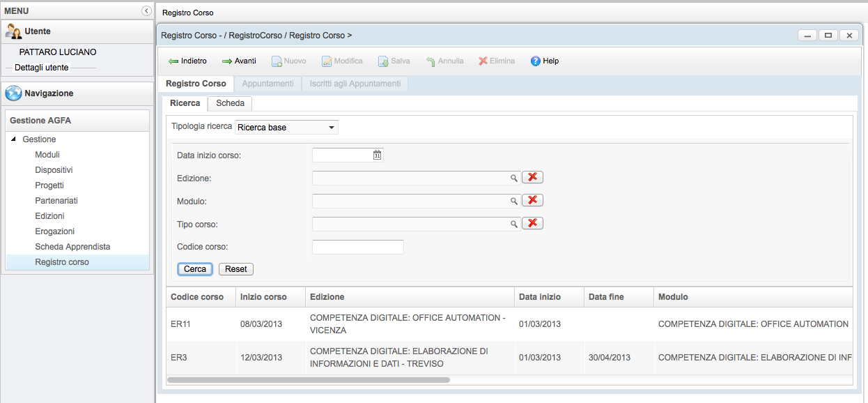Open the Help icon in toolbar

[x=536, y=61]
